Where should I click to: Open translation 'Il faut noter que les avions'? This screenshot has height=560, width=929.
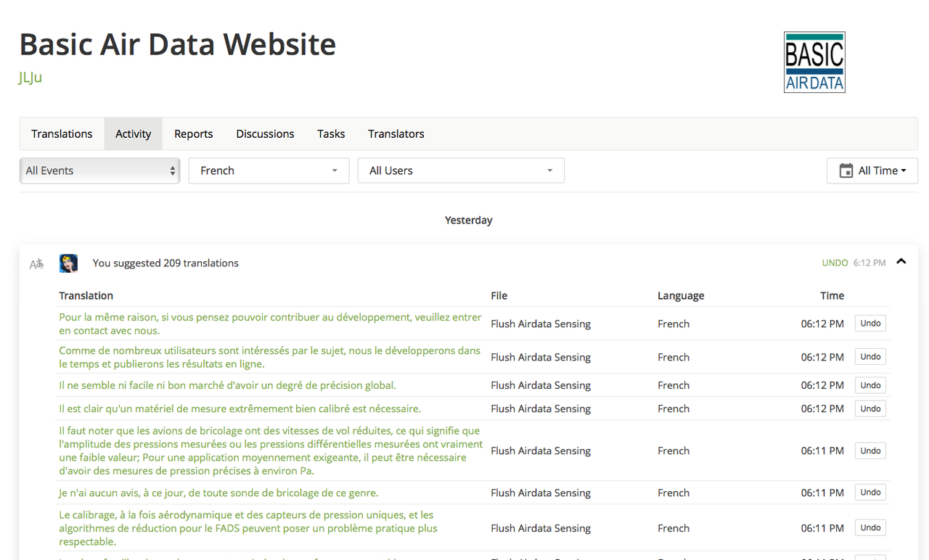tap(271, 450)
